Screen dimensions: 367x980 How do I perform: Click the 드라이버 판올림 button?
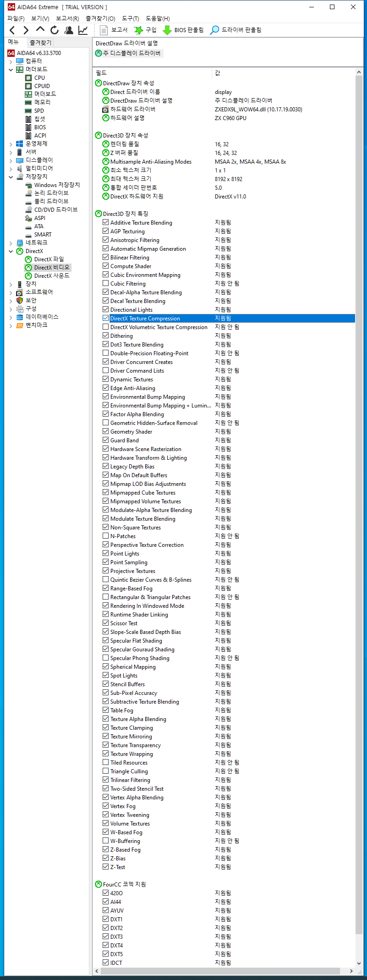(236, 30)
